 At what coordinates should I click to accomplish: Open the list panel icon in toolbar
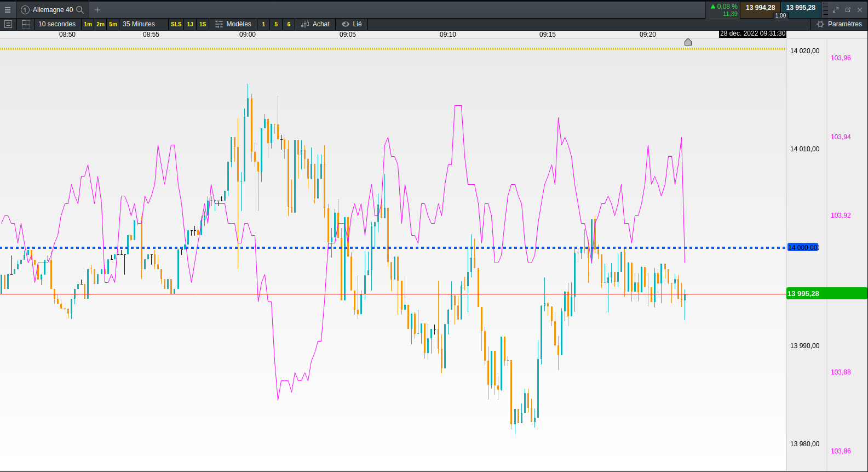[x=8, y=24]
